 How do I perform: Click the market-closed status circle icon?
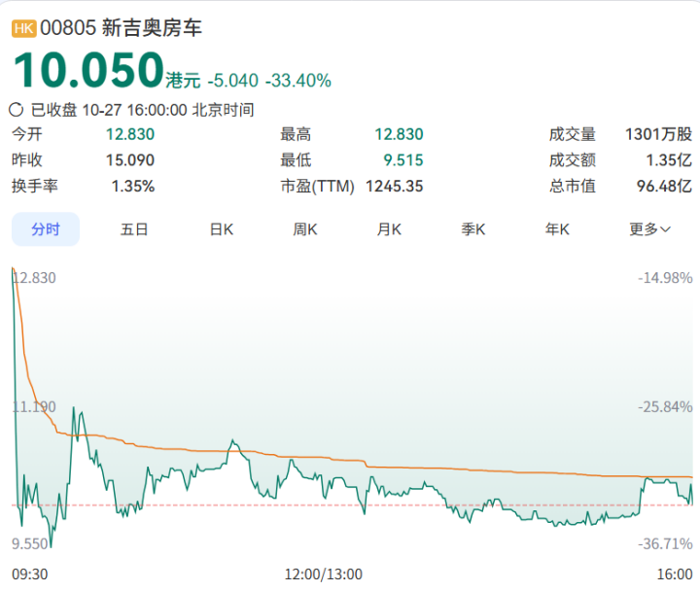pos(17,110)
